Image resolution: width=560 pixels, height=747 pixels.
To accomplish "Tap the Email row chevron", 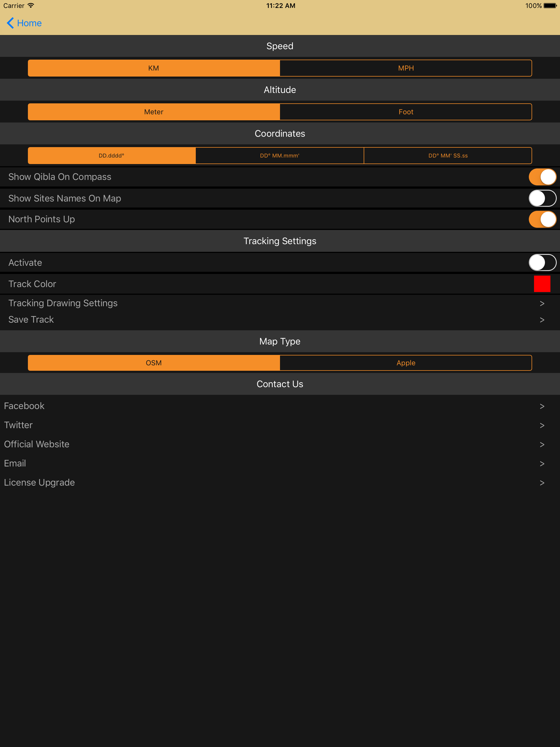I will click(x=542, y=464).
